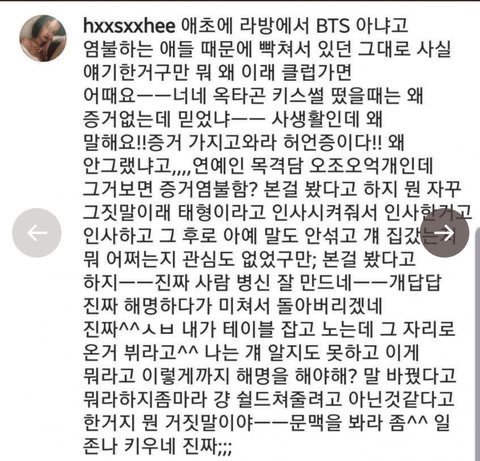Screen dimensions: 480x461
Task: Go to previous image with left arrow
Action: [37, 233]
